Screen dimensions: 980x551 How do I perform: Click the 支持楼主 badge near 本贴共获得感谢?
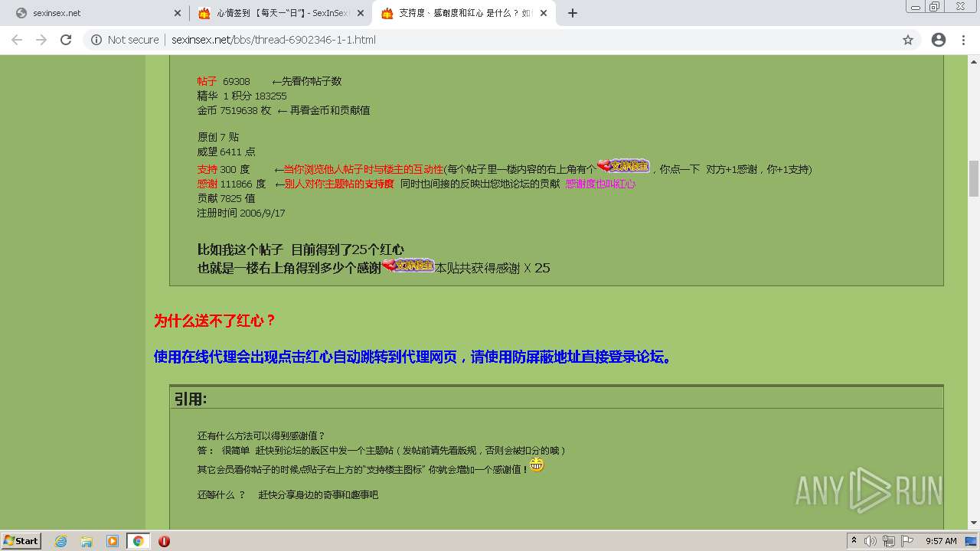[x=408, y=265]
